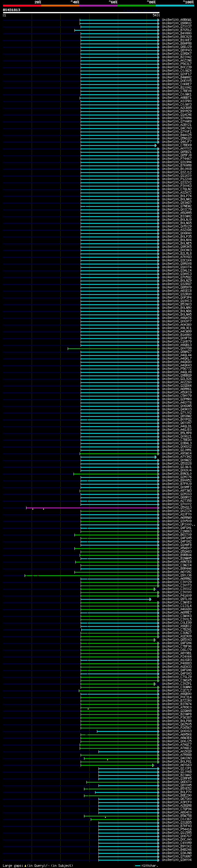Select the UniRef100_C3VXX2 label
The image size is (197, 868).
[176, 589]
